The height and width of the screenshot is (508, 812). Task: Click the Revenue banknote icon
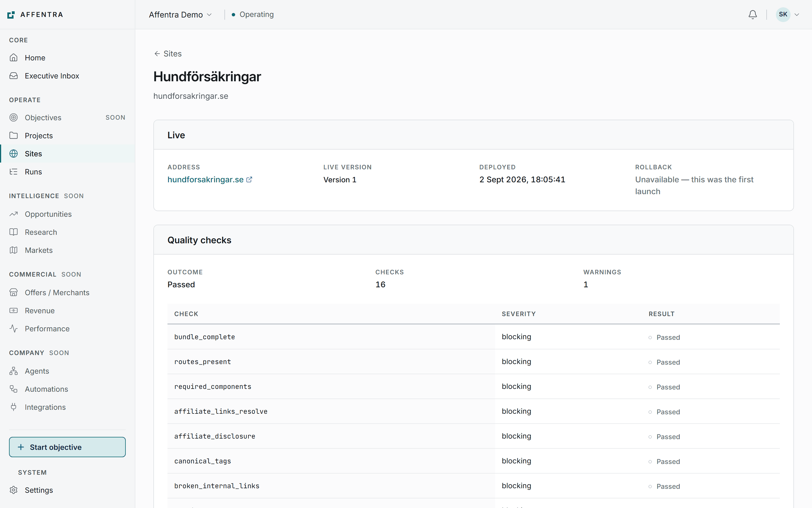pyautogui.click(x=14, y=310)
